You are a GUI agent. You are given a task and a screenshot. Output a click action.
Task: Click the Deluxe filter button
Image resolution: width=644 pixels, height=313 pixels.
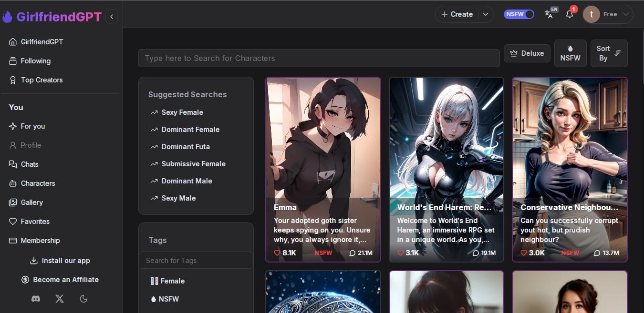coord(527,53)
